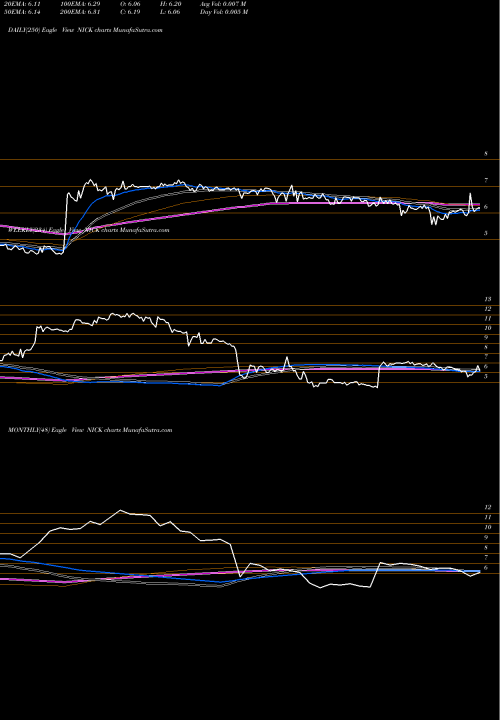Select the close price C: 6.19

pyautogui.click(x=130, y=12)
